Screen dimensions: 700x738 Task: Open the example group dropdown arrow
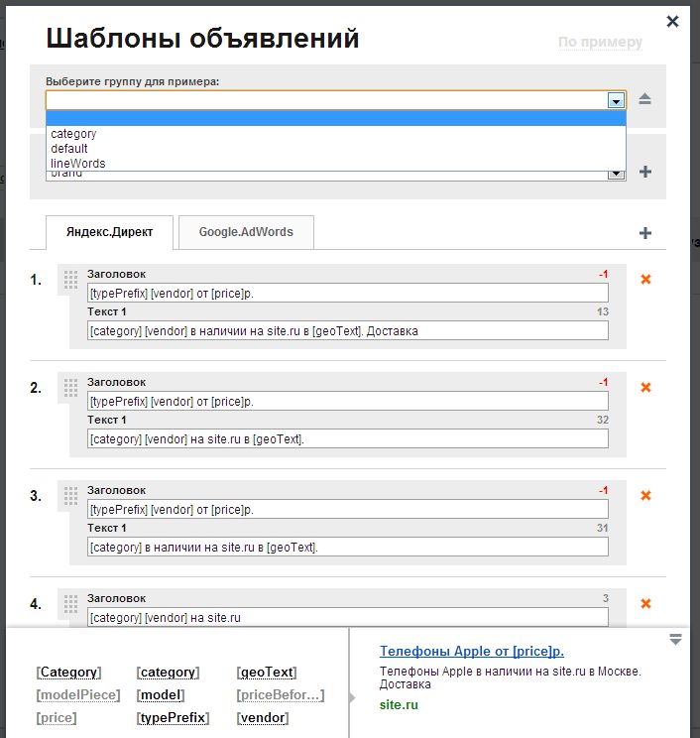[x=616, y=100]
